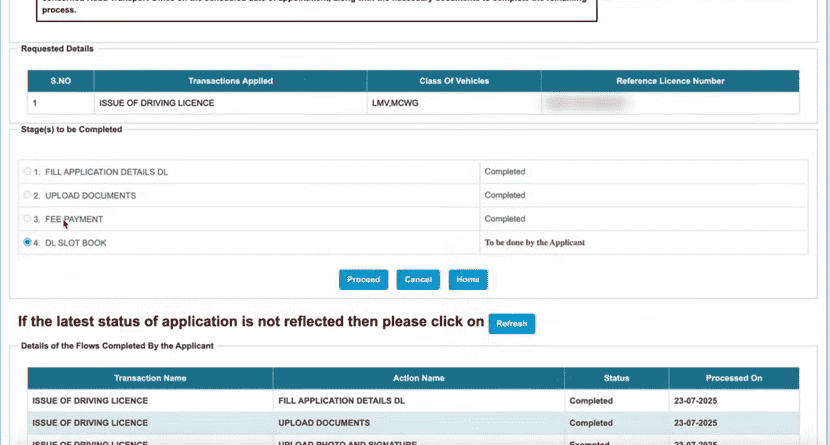Image resolution: width=830 pixels, height=445 pixels.
Task: Select the DL Slot Book radio button
Action: [27, 242]
